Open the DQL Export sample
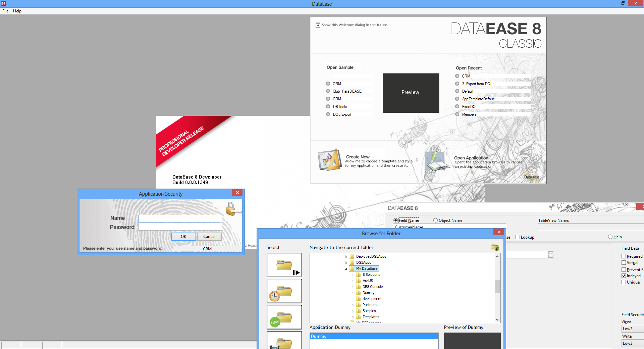The image size is (644, 349). coord(342,114)
